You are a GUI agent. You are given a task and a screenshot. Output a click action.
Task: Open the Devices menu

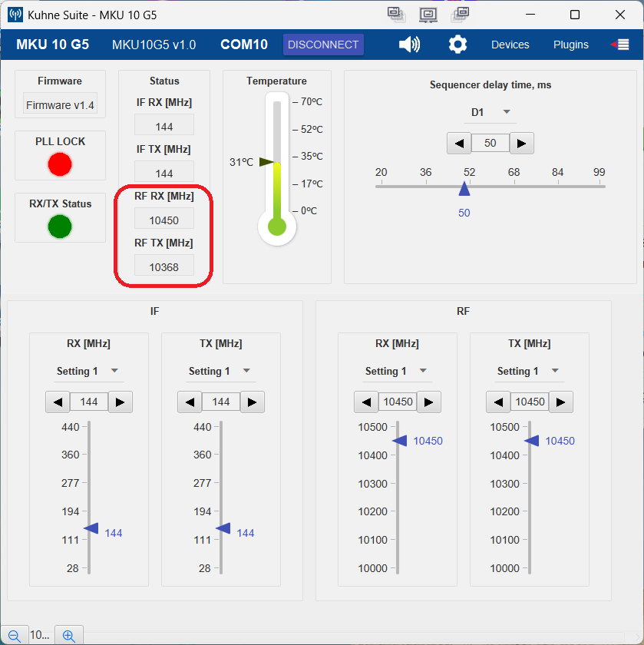coord(510,45)
